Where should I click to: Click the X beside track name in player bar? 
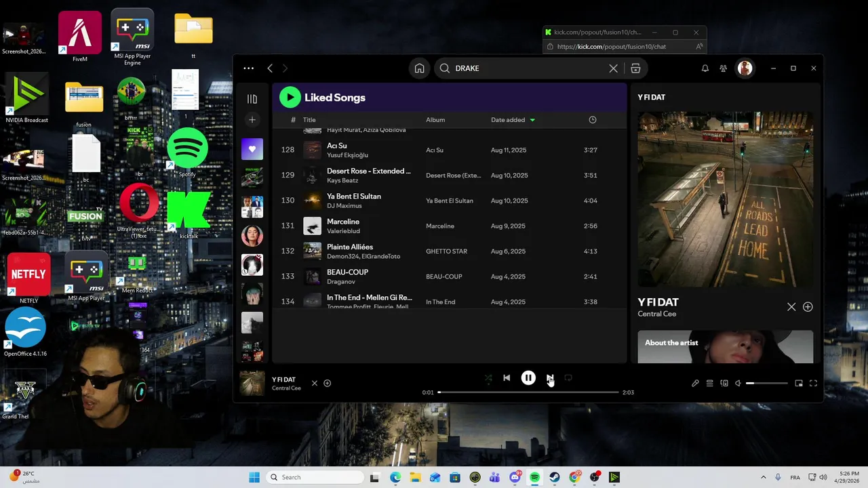(x=315, y=384)
